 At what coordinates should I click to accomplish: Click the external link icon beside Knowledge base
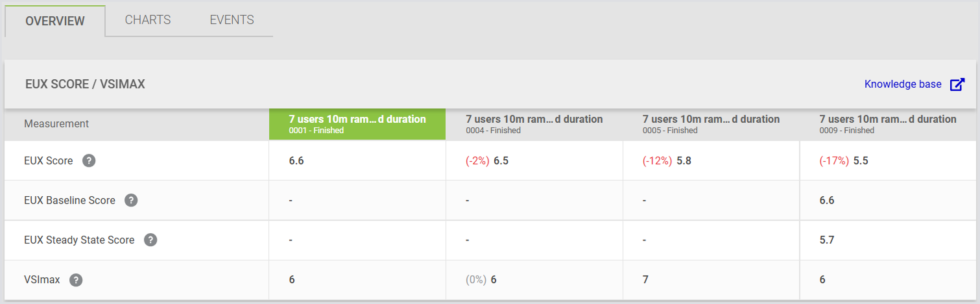(x=957, y=84)
